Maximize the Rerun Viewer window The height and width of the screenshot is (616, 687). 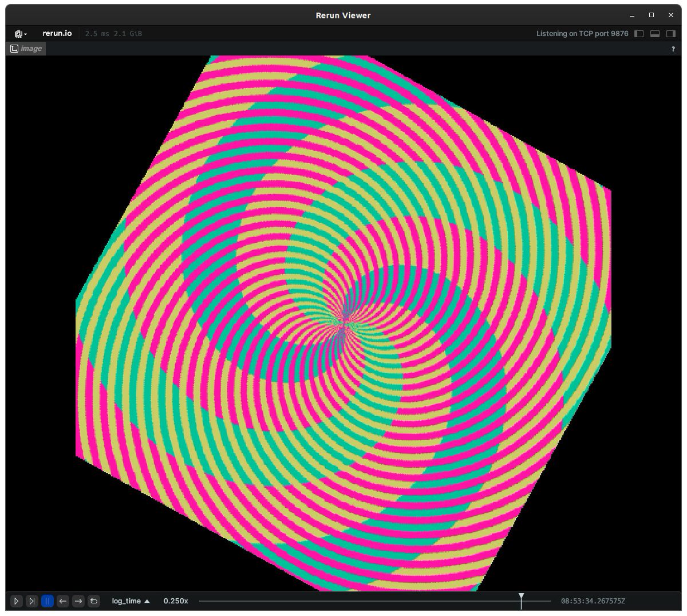tap(652, 15)
